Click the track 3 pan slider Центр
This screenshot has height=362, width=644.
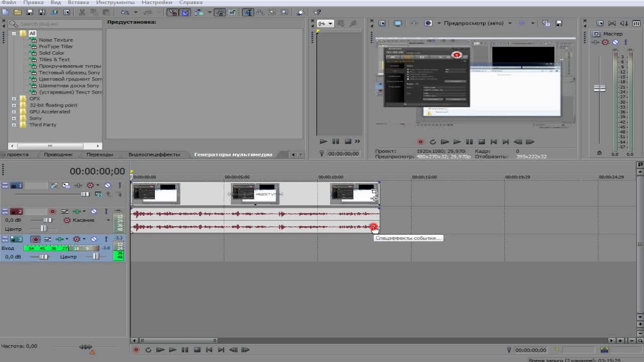pos(96,256)
